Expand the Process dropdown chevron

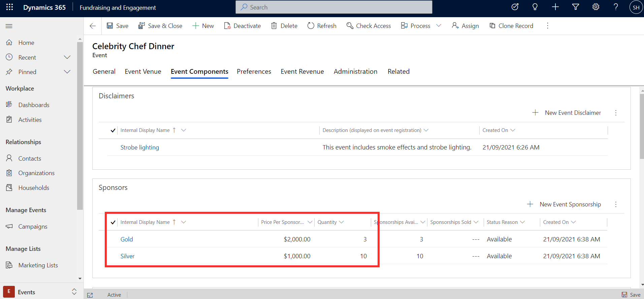pyautogui.click(x=439, y=26)
